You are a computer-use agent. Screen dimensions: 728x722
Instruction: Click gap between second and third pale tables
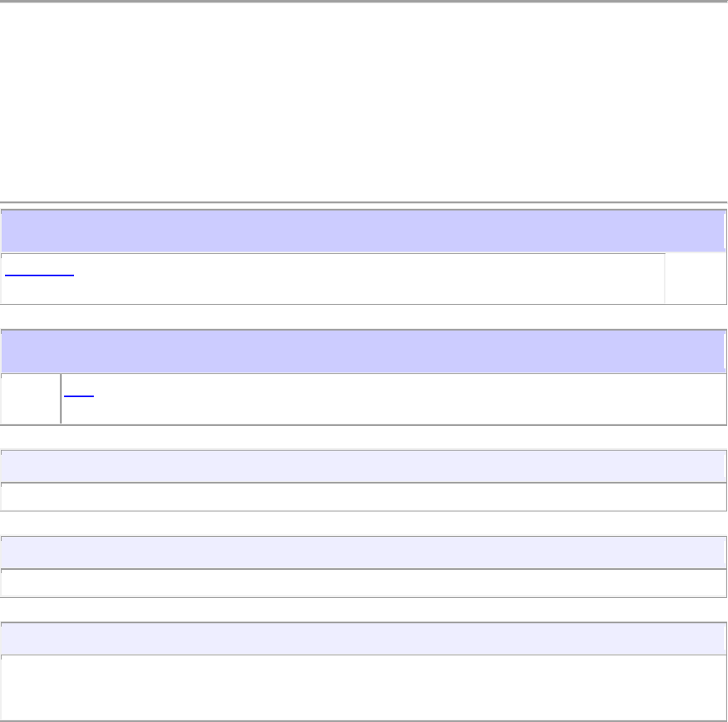pyautogui.click(x=363, y=610)
